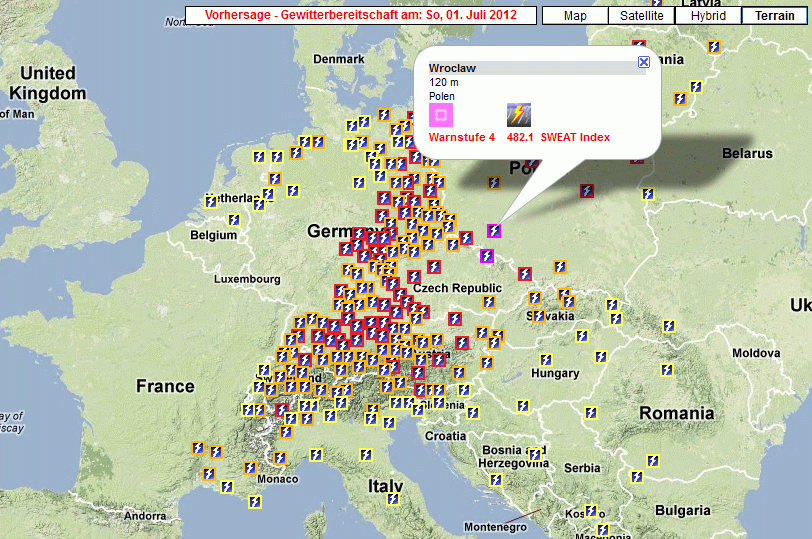812x539 pixels.
Task: Click the yellow marker in eastern Lithuania
Action: tap(695, 87)
